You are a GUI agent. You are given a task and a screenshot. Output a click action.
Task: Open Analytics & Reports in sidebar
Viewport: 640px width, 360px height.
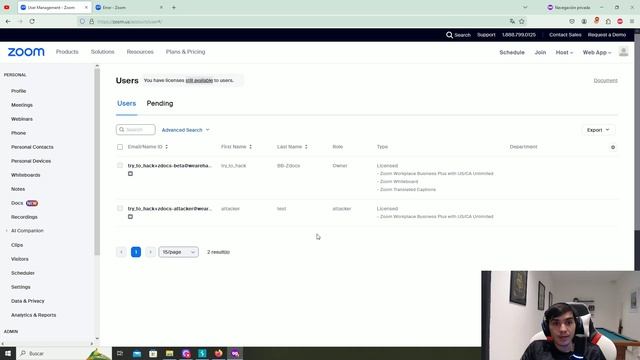pos(33,315)
